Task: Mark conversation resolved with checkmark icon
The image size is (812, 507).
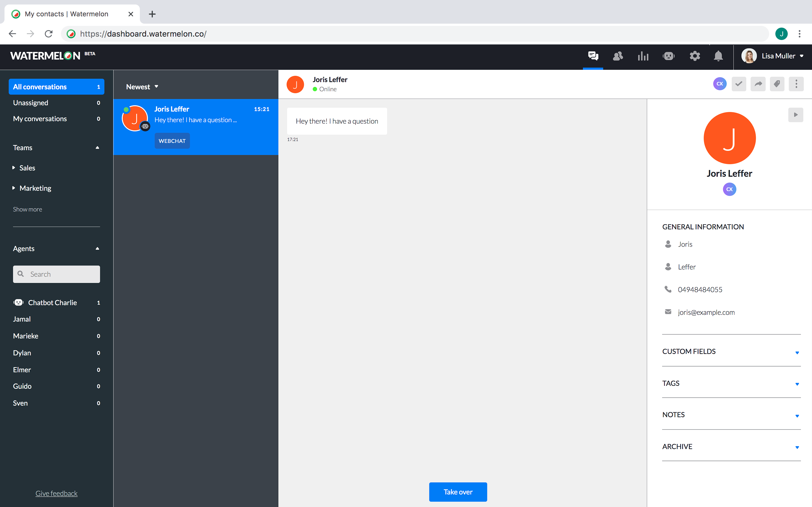Action: pos(739,84)
